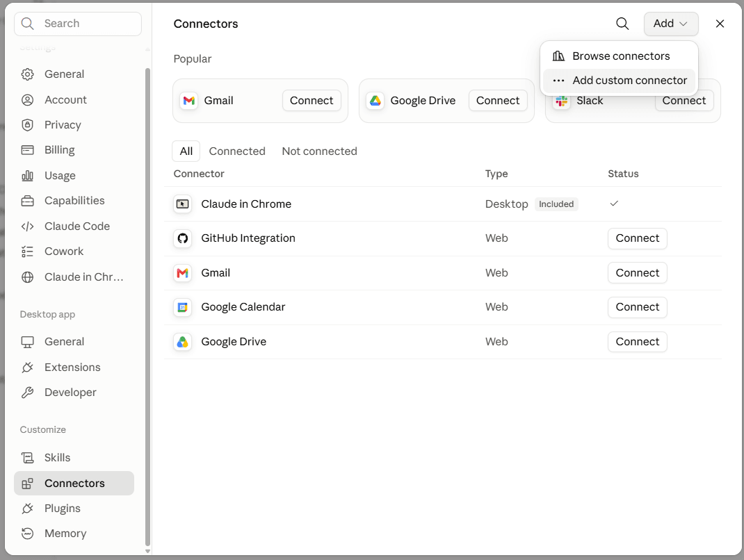Switch to the Not connected filter tab
744x560 pixels.
click(x=319, y=151)
